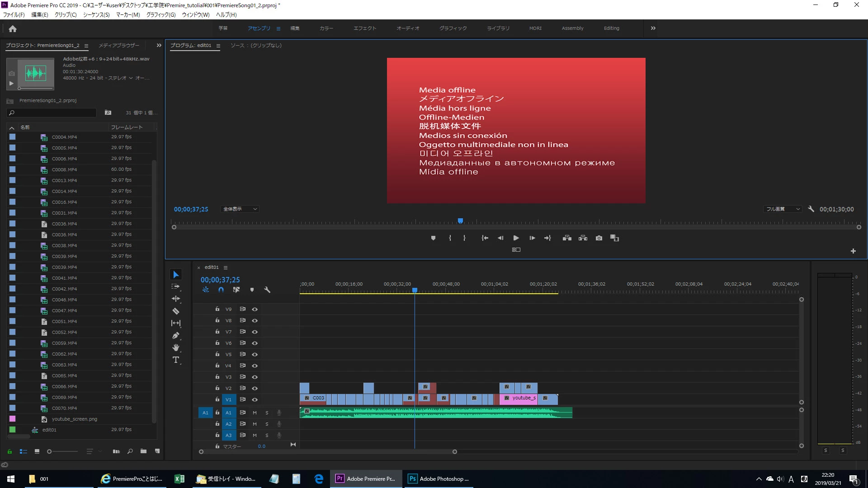
Task: Open the エフェクト workspace
Action: [364, 28]
